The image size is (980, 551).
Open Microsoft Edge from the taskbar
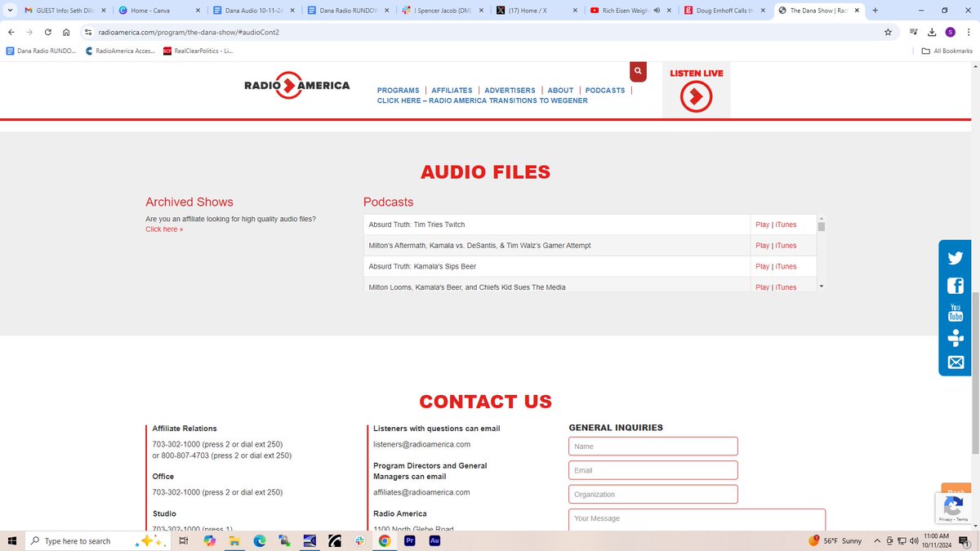(x=260, y=541)
